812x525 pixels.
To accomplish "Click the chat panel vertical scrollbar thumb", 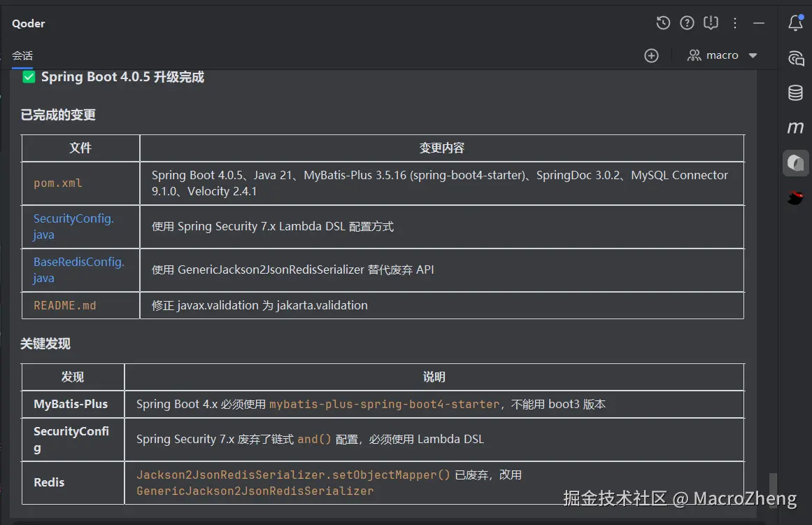I will coord(773,491).
